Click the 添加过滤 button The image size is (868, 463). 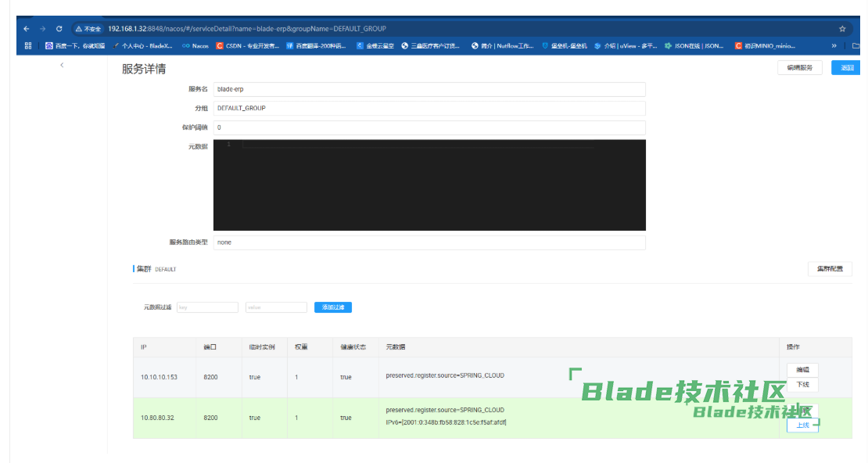click(x=333, y=307)
